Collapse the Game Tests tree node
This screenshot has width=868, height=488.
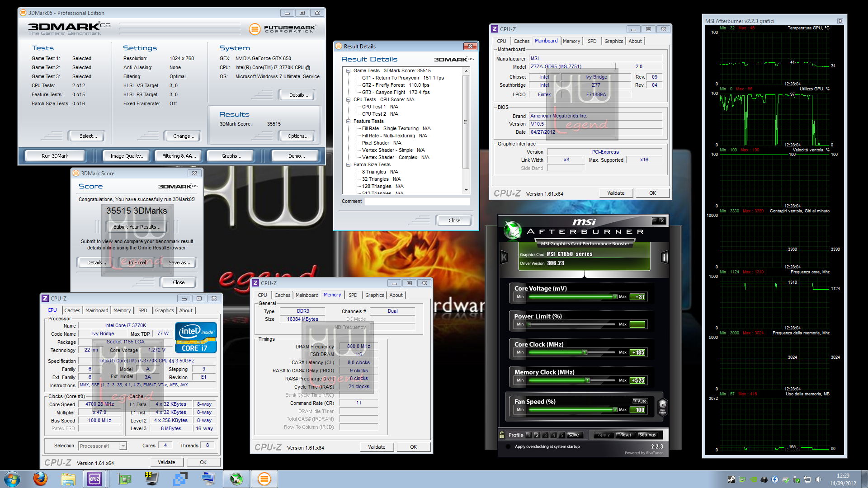(x=348, y=70)
